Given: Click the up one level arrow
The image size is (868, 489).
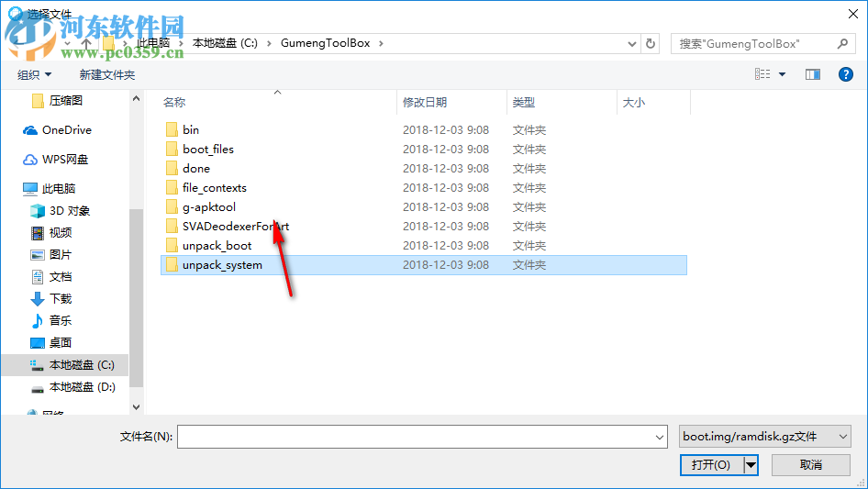Looking at the screenshot, I should pyautogui.click(x=86, y=43).
